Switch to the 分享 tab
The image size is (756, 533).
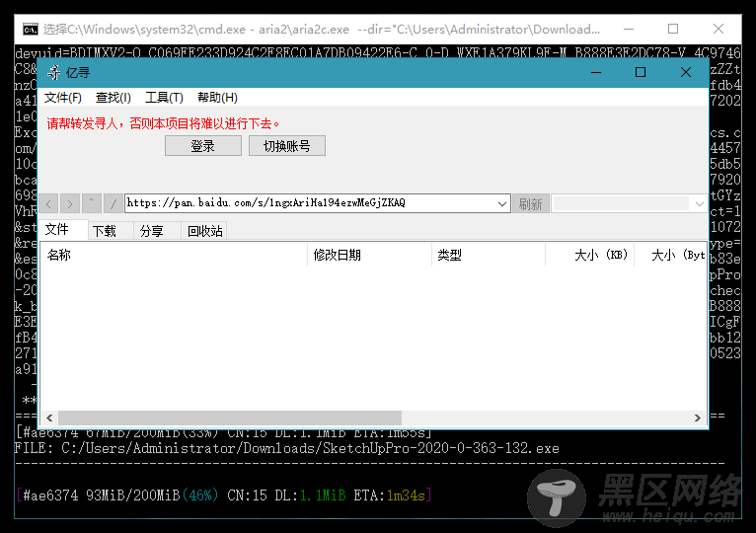[158, 231]
